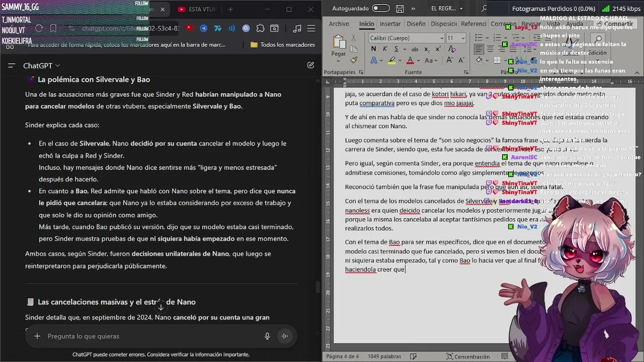
Task: Toggle bold (N) formatting
Action: 373,49
